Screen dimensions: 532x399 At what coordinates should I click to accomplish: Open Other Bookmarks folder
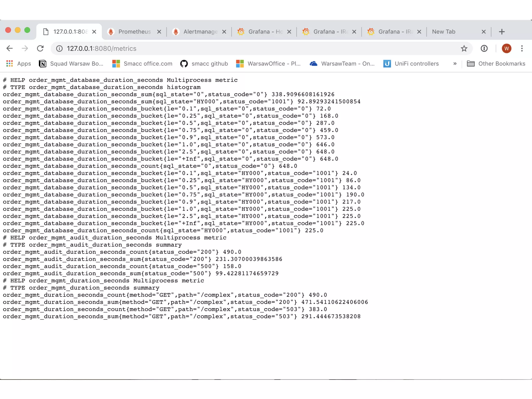click(496, 64)
